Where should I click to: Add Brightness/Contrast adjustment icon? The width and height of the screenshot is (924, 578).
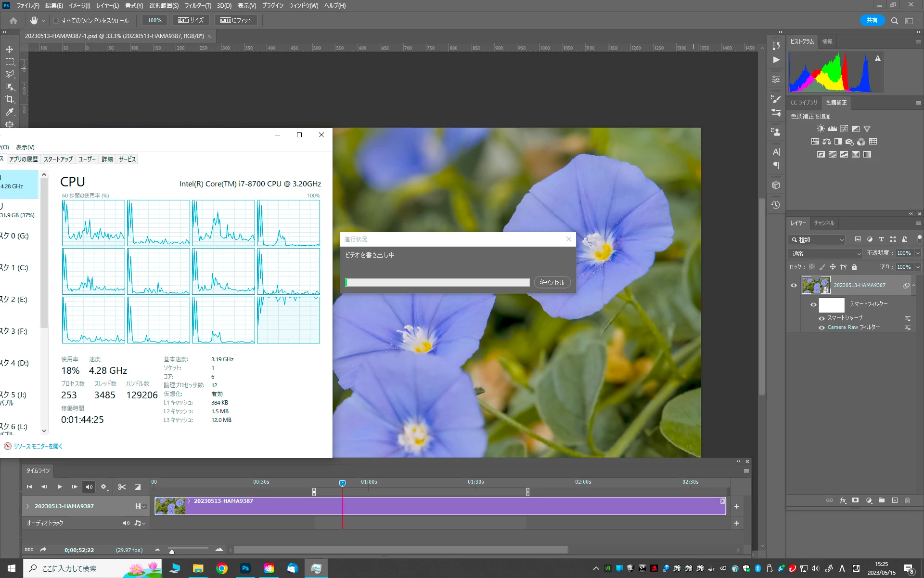[821, 129]
